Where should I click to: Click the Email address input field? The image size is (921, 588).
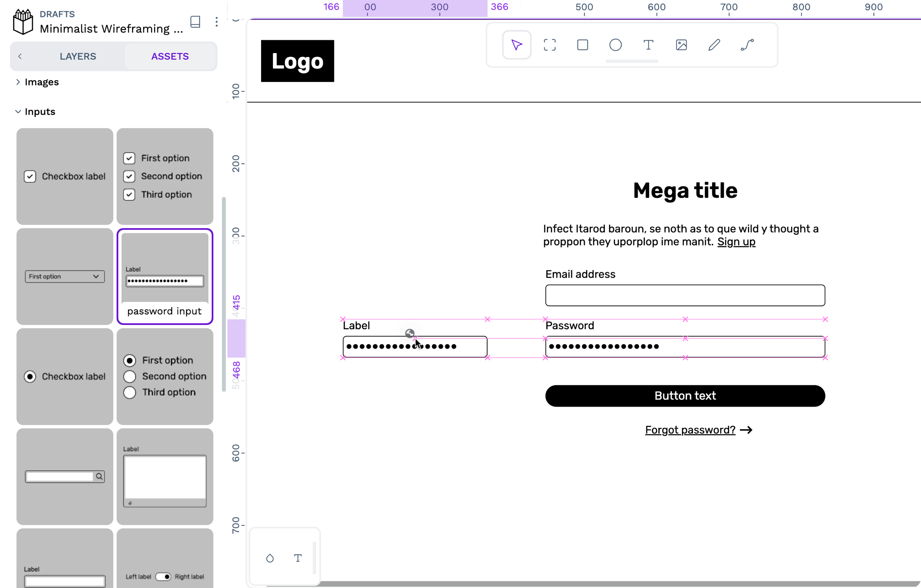click(x=685, y=295)
